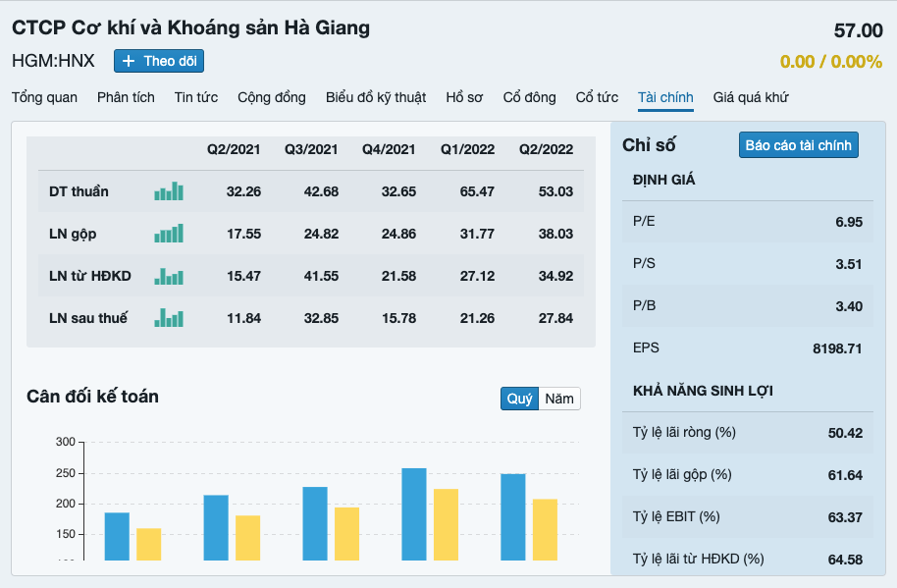Click the P/S ratio row
Viewport: 897px width, 588px height.
tap(748, 264)
